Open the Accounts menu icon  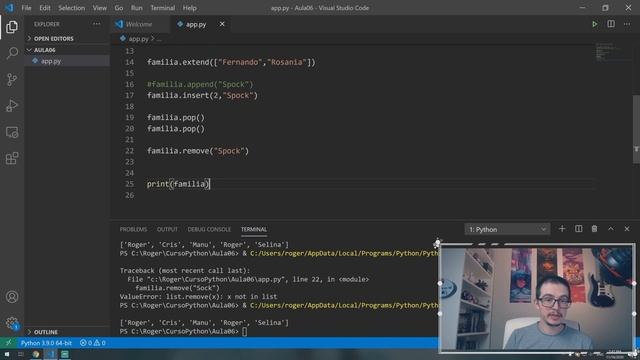click(12, 297)
